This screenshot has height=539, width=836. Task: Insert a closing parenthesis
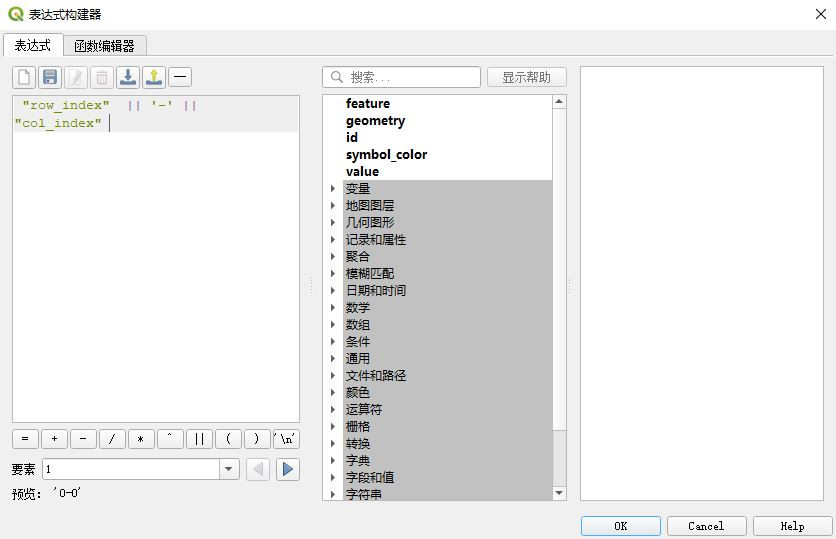click(257, 439)
